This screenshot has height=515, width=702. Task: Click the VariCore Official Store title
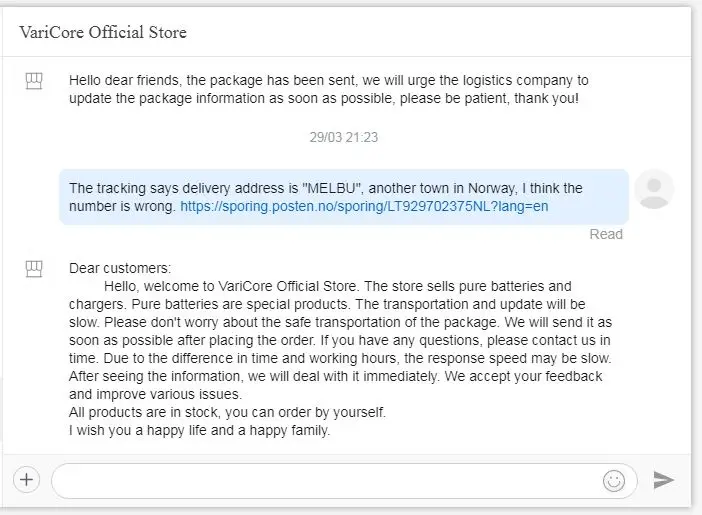tap(103, 32)
